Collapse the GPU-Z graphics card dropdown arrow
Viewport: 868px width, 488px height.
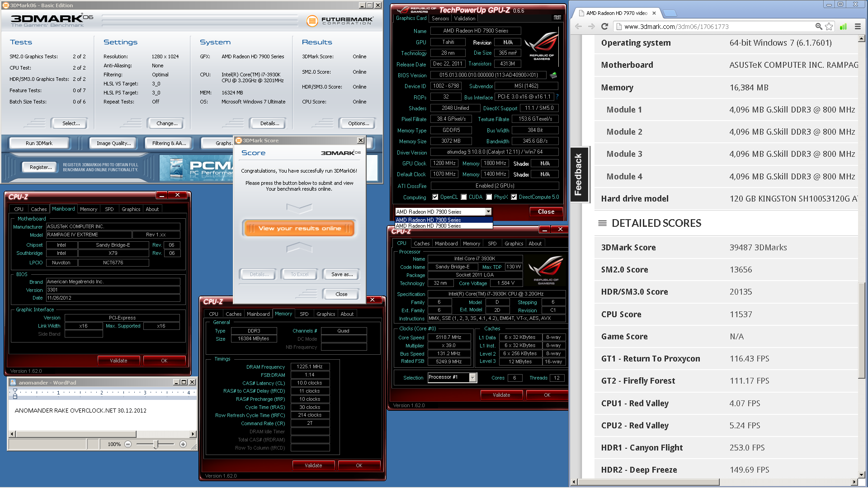coord(488,212)
